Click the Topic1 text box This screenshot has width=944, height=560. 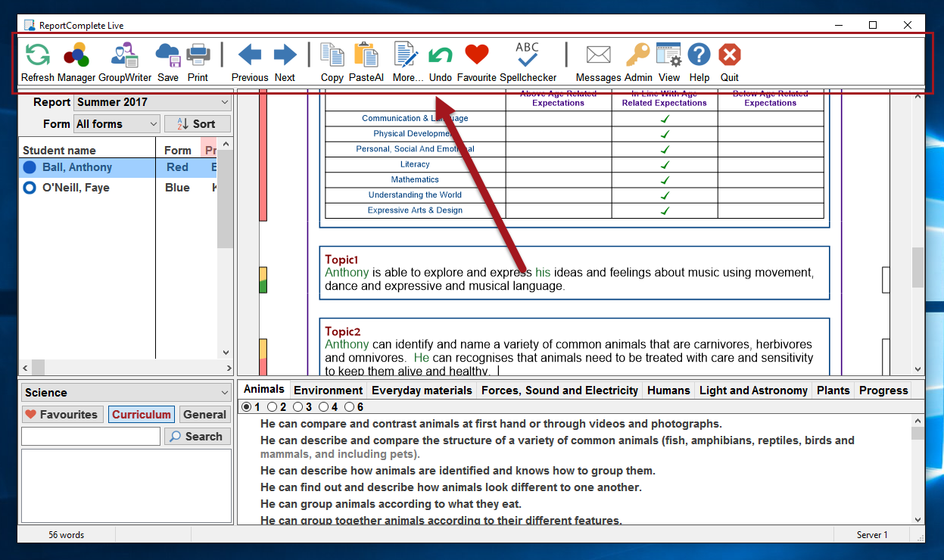coord(575,272)
